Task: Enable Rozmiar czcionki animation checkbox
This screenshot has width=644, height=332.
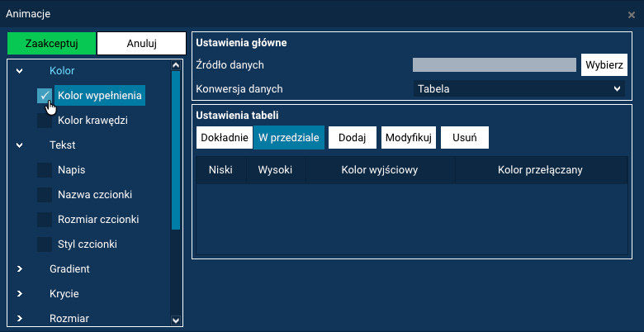Action: [x=45, y=220]
